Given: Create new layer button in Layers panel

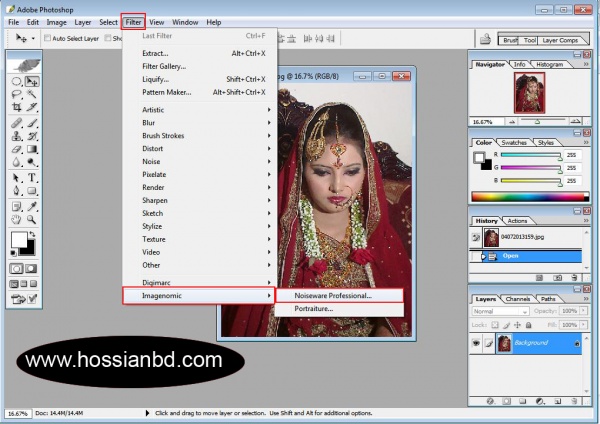Looking at the screenshot, I should click(558, 401).
